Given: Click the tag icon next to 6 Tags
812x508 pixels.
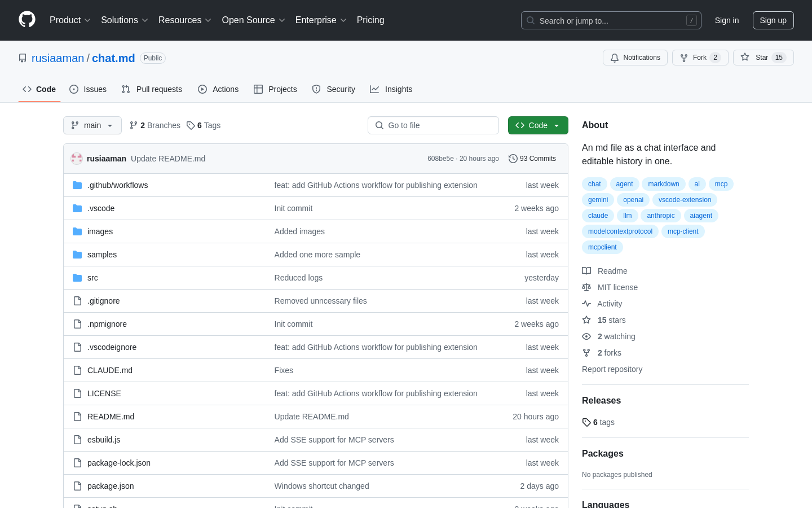Looking at the screenshot, I should pyautogui.click(x=191, y=125).
